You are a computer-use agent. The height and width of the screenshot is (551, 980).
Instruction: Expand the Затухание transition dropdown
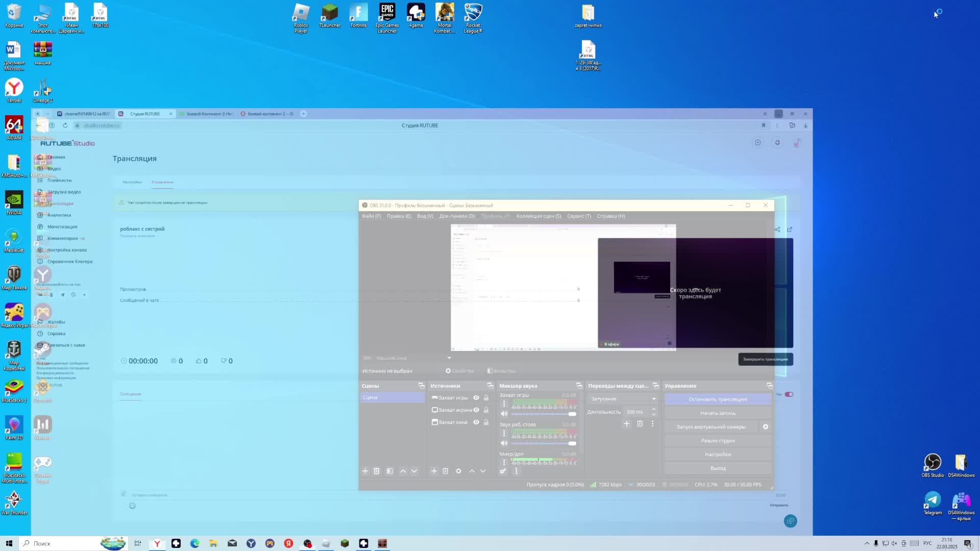click(653, 399)
